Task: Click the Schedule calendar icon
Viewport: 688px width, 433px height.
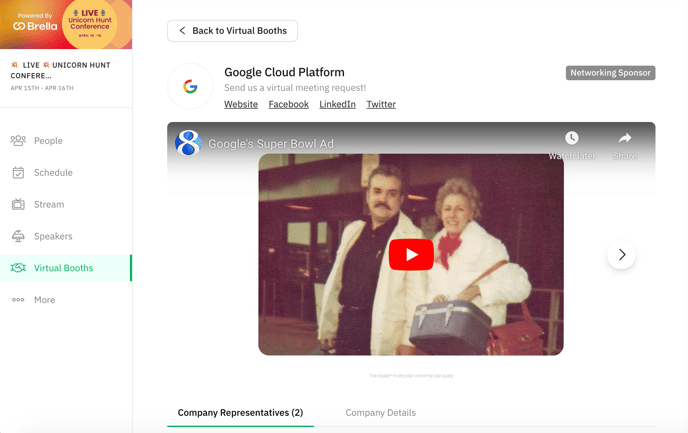Action: 18,172
